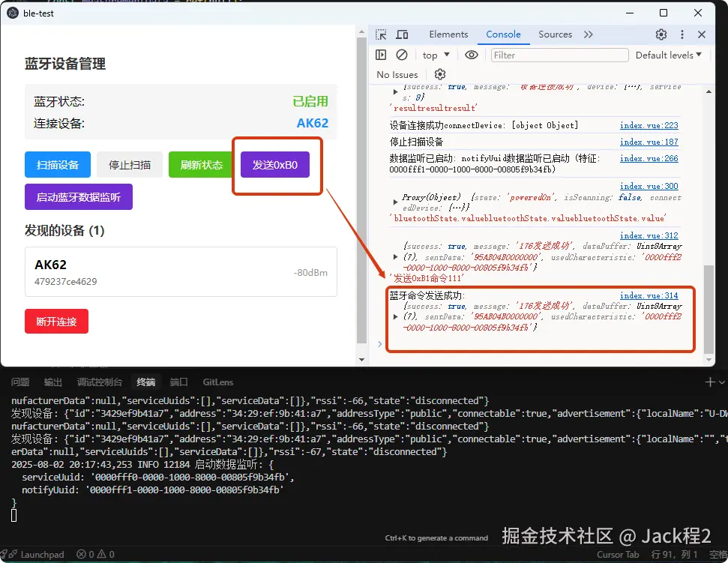Maximize the ble-test window
Screen dimensions: 728x563
pyautogui.click(x=664, y=13)
